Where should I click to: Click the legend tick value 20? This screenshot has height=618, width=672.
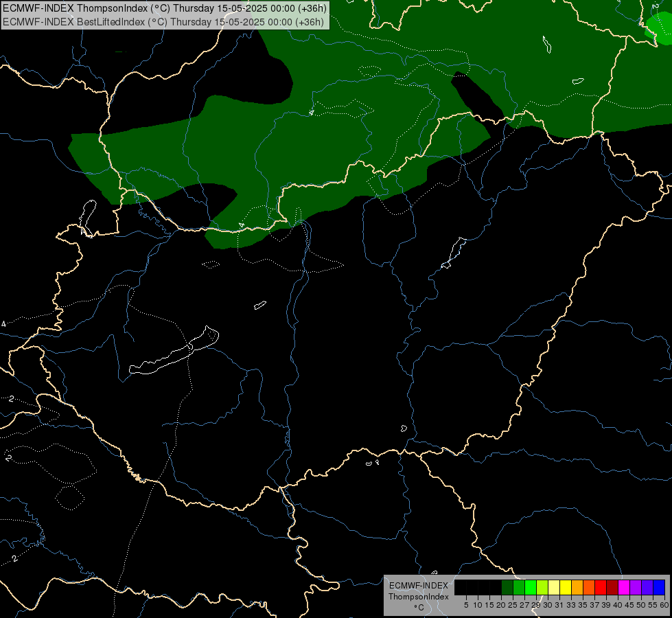[501, 605]
